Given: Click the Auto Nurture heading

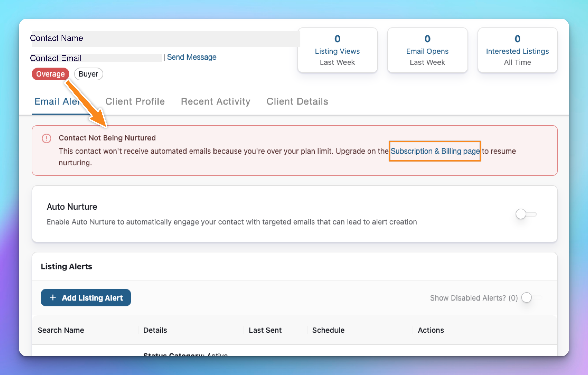Looking at the screenshot, I should pos(72,207).
